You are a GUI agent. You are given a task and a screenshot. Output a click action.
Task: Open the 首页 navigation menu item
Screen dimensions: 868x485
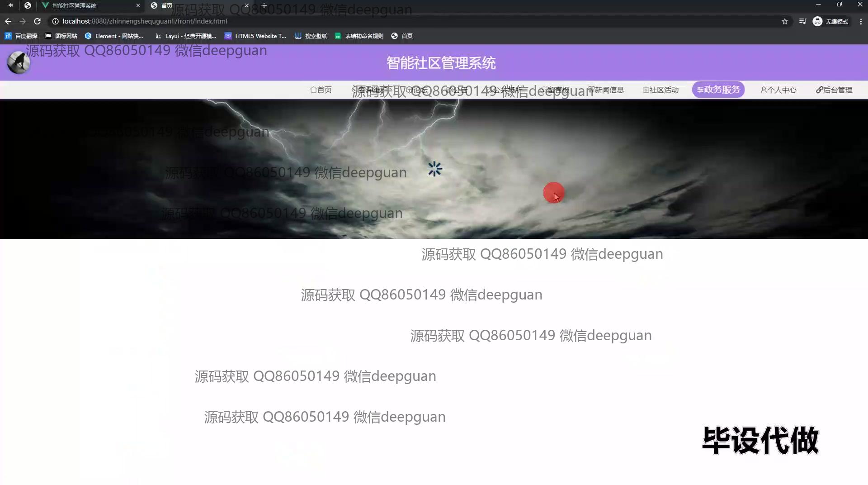321,90
